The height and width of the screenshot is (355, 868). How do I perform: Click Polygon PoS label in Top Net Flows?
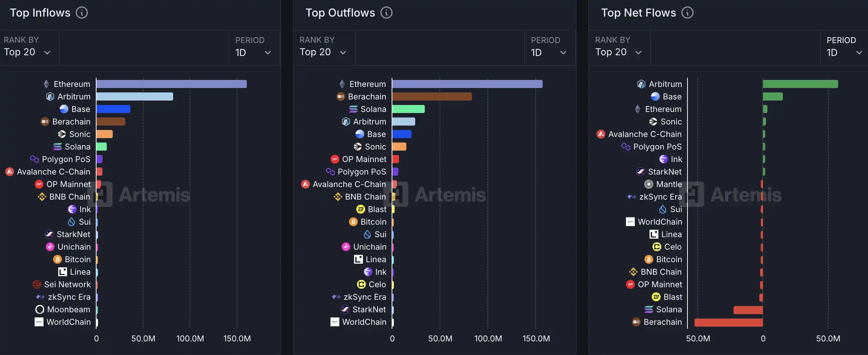point(658,147)
